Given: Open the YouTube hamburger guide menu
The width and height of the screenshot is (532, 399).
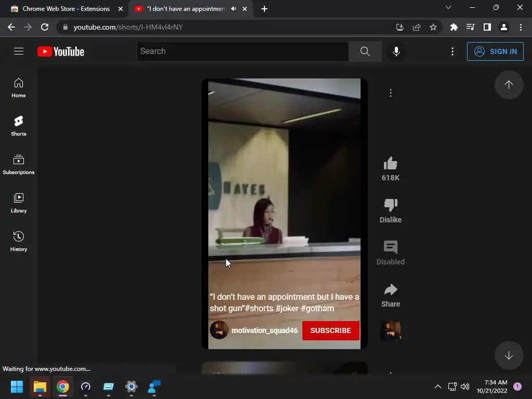Looking at the screenshot, I should click(x=19, y=51).
